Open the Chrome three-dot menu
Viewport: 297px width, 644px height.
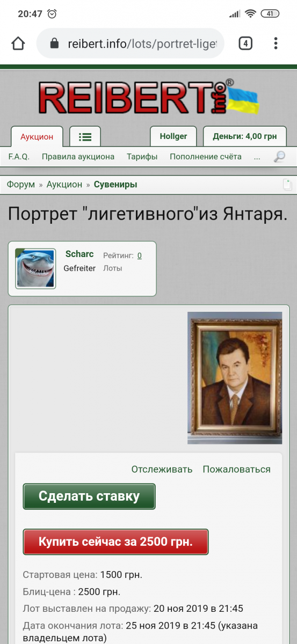(276, 43)
